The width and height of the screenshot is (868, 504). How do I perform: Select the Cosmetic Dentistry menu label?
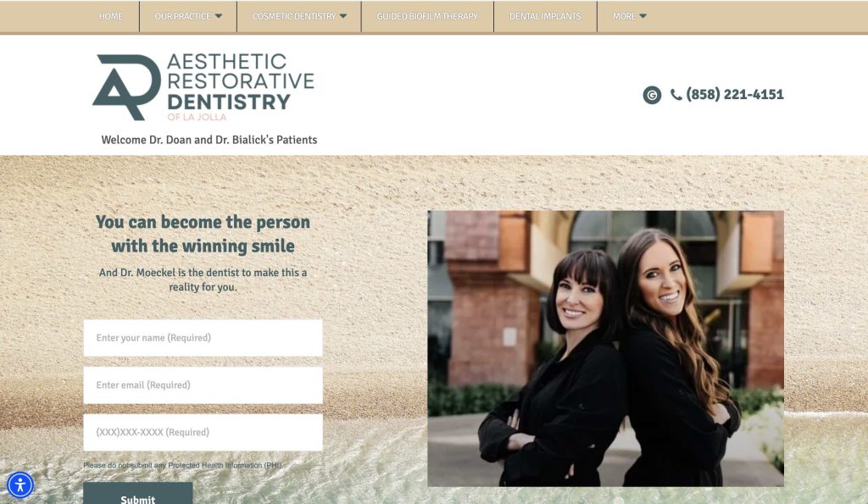click(x=294, y=16)
